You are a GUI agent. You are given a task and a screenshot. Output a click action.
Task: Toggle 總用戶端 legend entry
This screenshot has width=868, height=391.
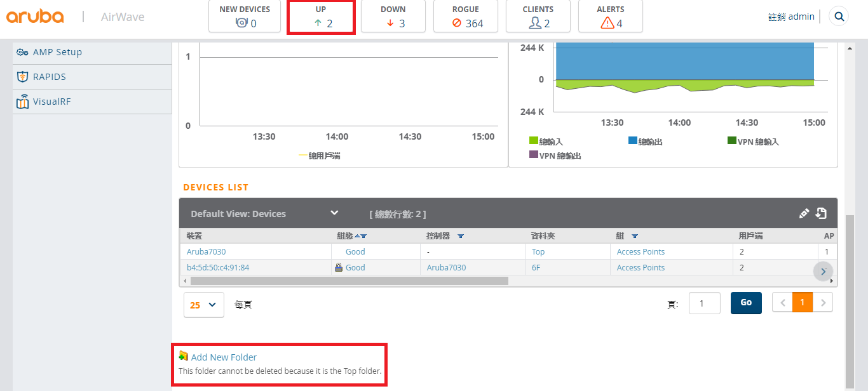tap(320, 156)
